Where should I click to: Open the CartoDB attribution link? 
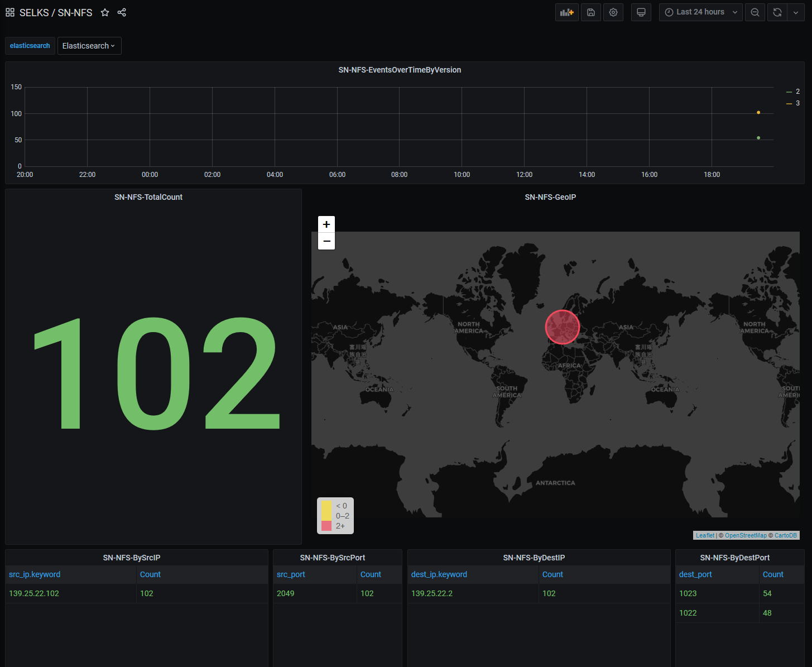786,535
